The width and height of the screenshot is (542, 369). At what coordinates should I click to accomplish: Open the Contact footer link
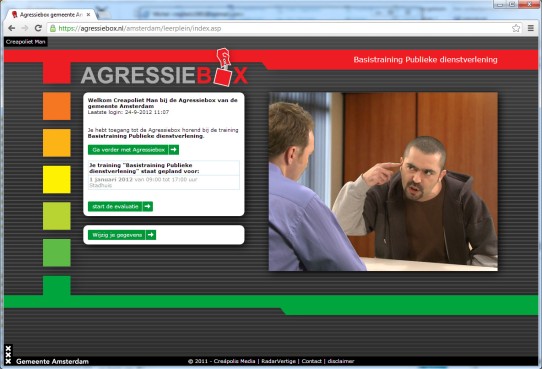click(x=311, y=361)
